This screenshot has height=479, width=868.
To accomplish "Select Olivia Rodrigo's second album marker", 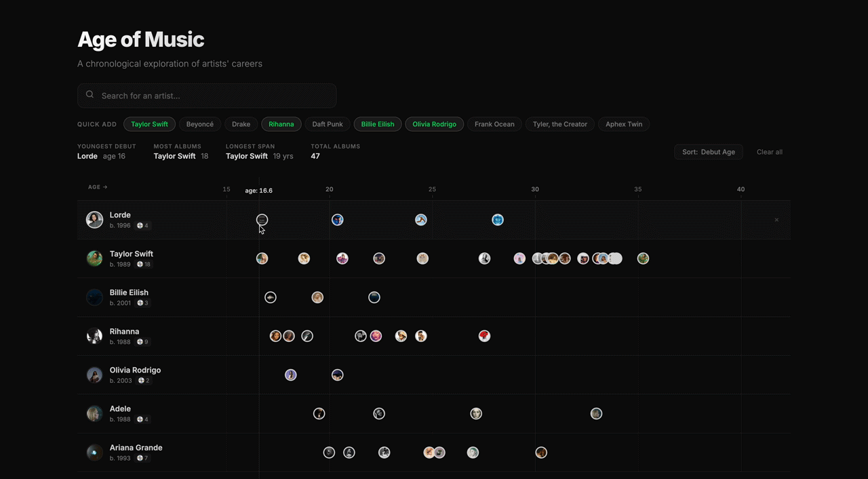I will [338, 375].
